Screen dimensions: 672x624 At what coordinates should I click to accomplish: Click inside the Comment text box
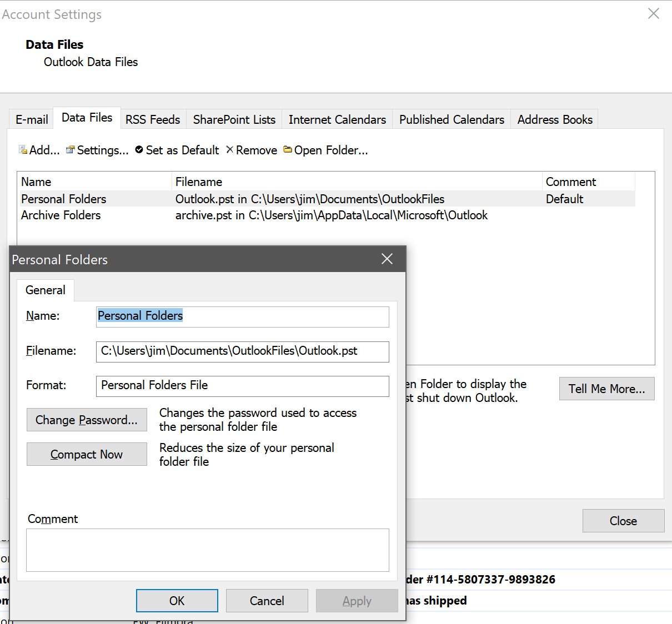(208, 550)
